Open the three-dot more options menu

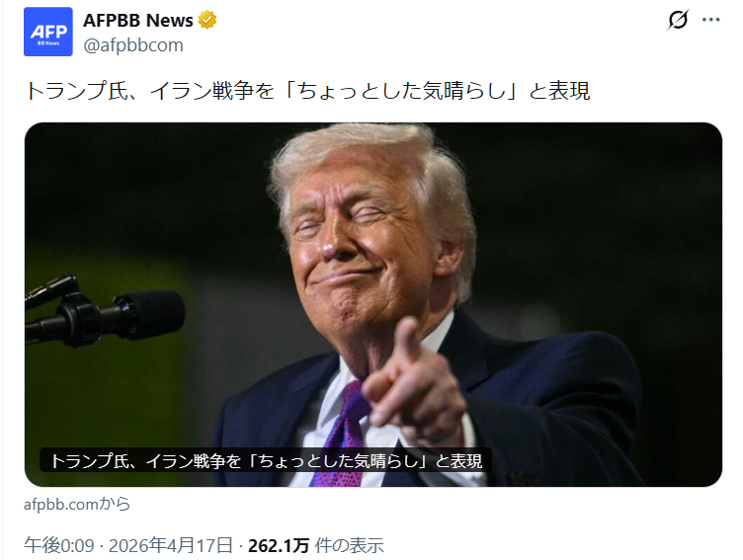click(x=710, y=20)
